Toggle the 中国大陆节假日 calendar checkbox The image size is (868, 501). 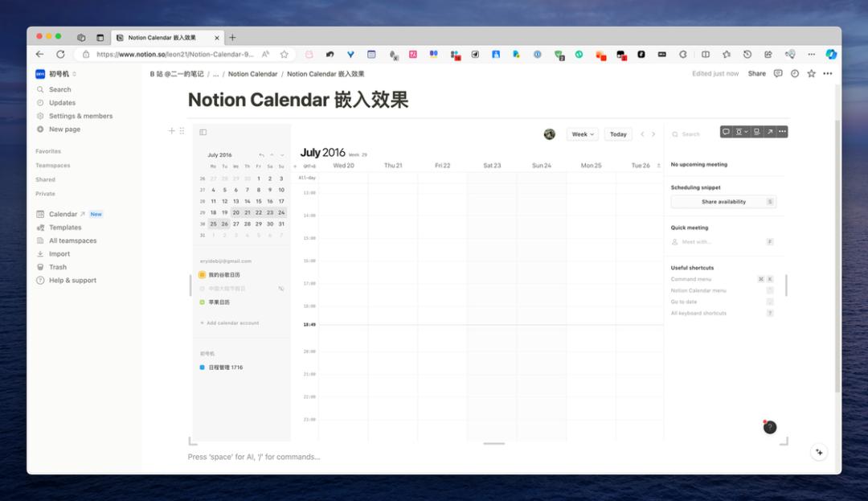[202, 289]
